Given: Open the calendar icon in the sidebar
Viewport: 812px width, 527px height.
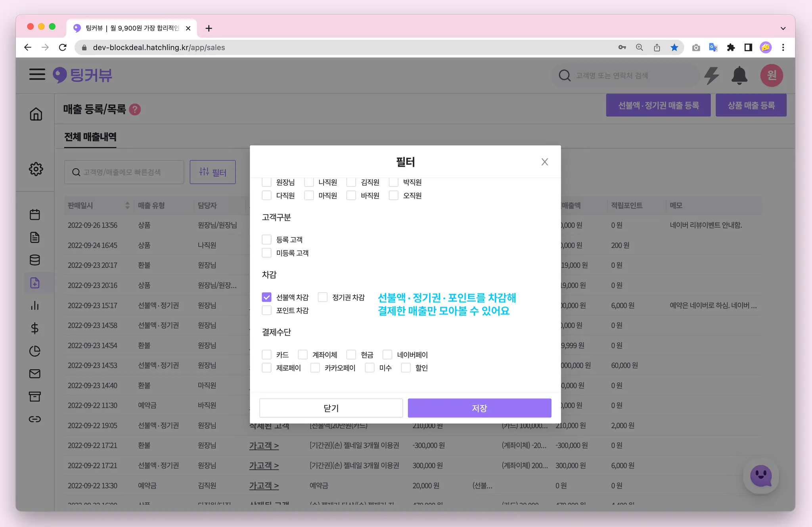Looking at the screenshot, I should click(35, 215).
